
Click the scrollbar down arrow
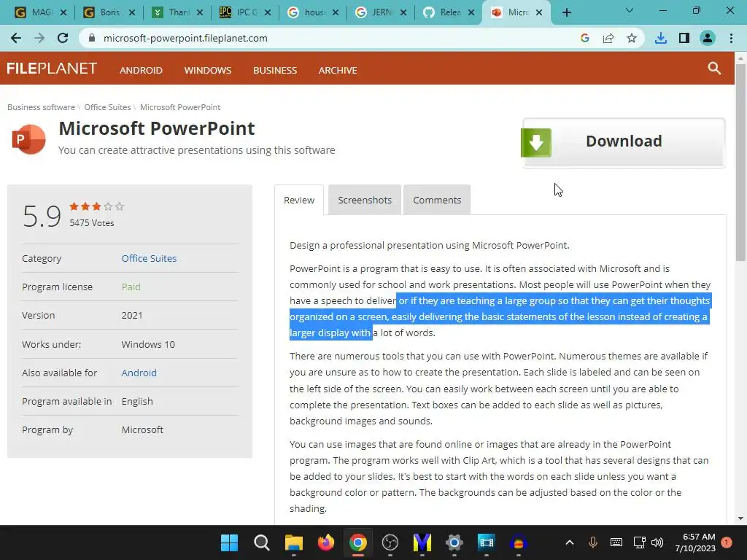(x=740, y=518)
